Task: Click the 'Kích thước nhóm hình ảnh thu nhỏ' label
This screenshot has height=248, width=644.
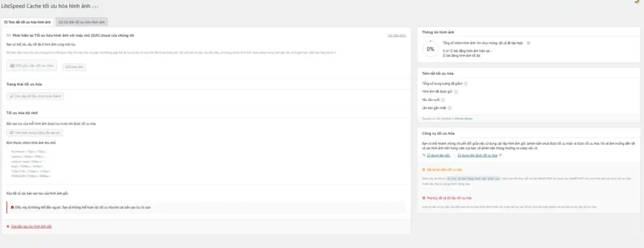Action: (31, 143)
